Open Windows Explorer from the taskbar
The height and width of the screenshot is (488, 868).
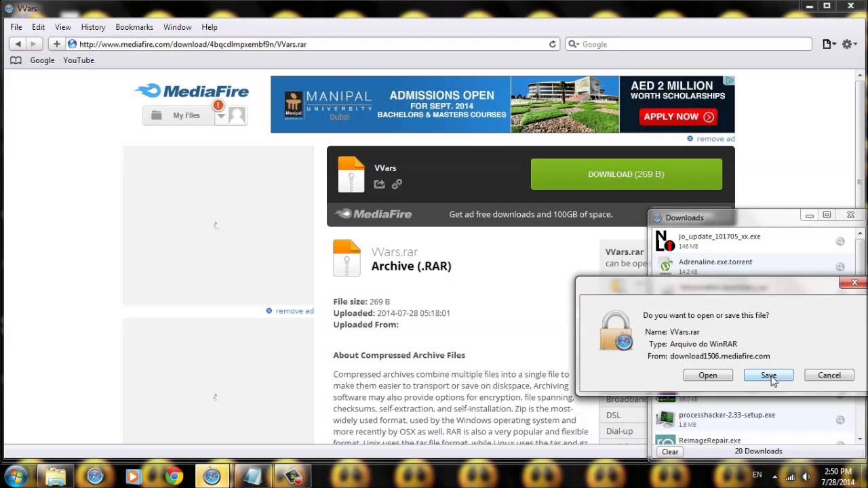[56, 476]
